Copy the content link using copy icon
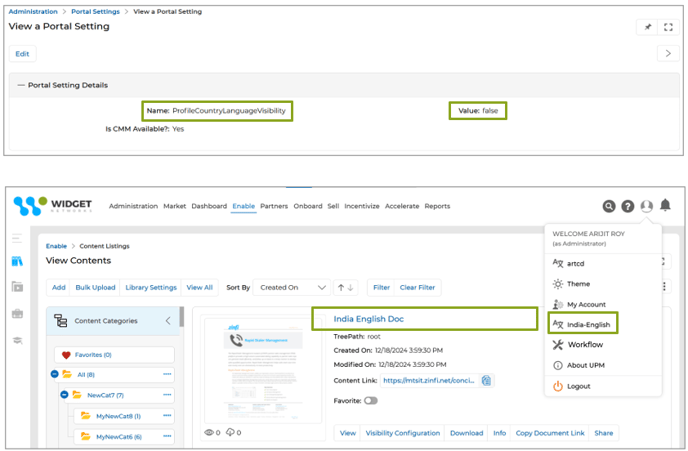The width and height of the screenshot is (688, 451). click(x=486, y=380)
